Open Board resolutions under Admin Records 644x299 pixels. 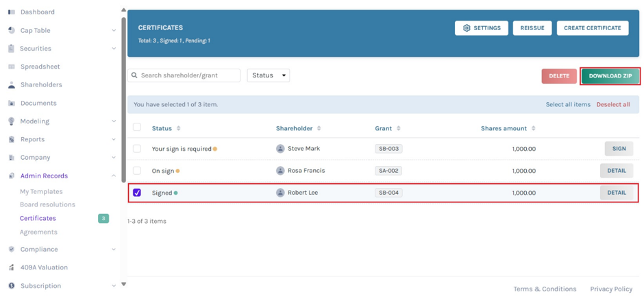pos(48,204)
